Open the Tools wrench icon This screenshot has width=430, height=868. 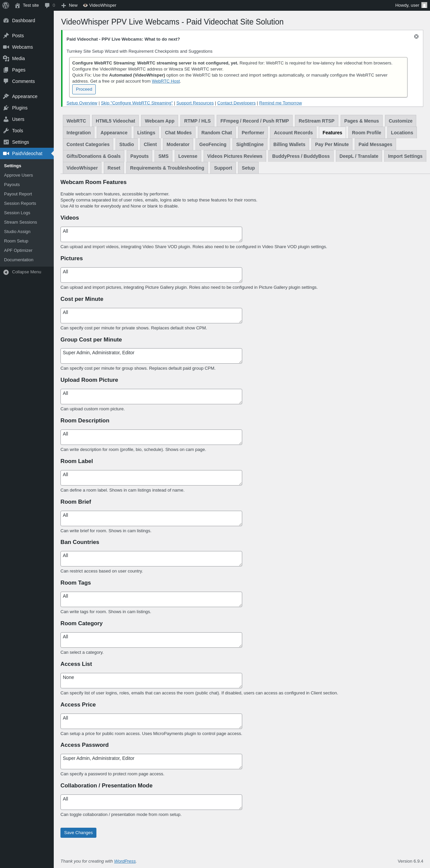pos(6,131)
